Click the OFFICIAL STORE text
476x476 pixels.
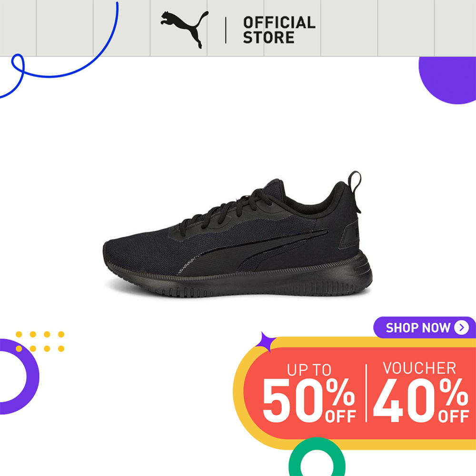point(279,30)
